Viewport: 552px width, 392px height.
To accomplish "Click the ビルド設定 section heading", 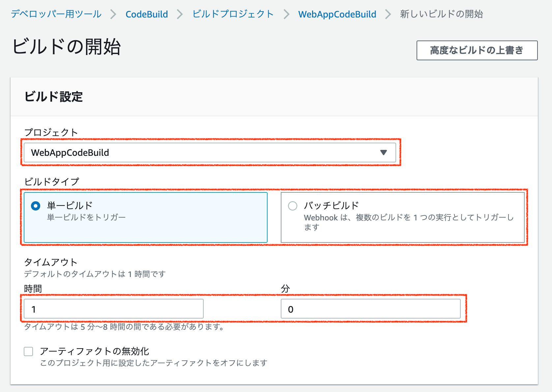I will (x=53, y=97).
